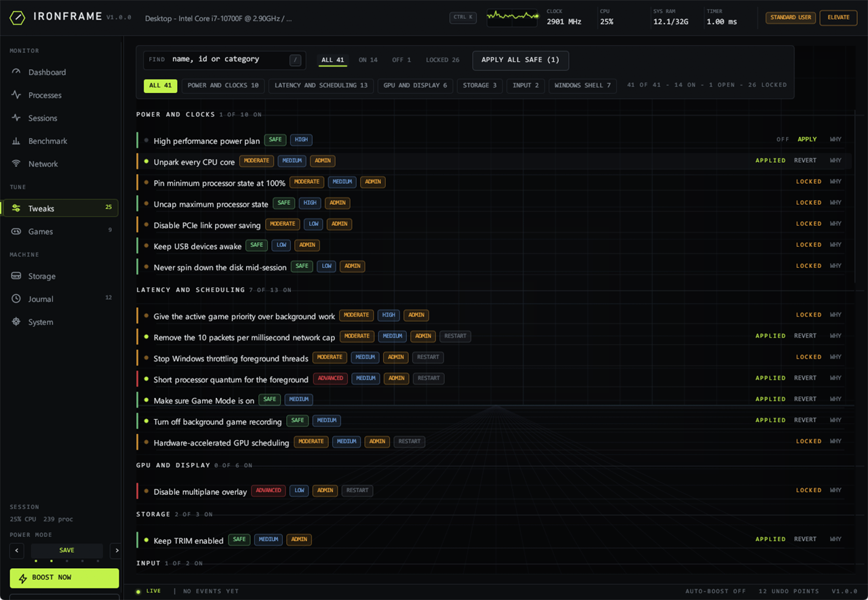868x600 pixels.
Task: Click the Tweaks sliders icon
Action: pyautogui.click(x=16, y=208)
